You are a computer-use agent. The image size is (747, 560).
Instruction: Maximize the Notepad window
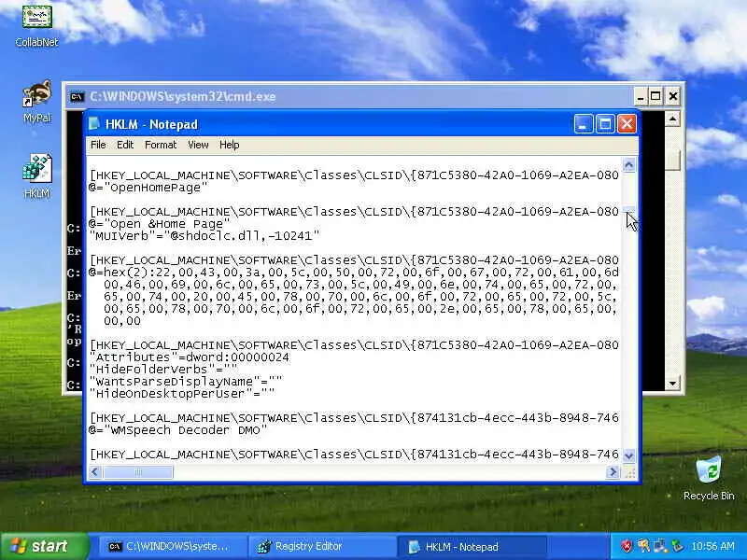point(605,124)
